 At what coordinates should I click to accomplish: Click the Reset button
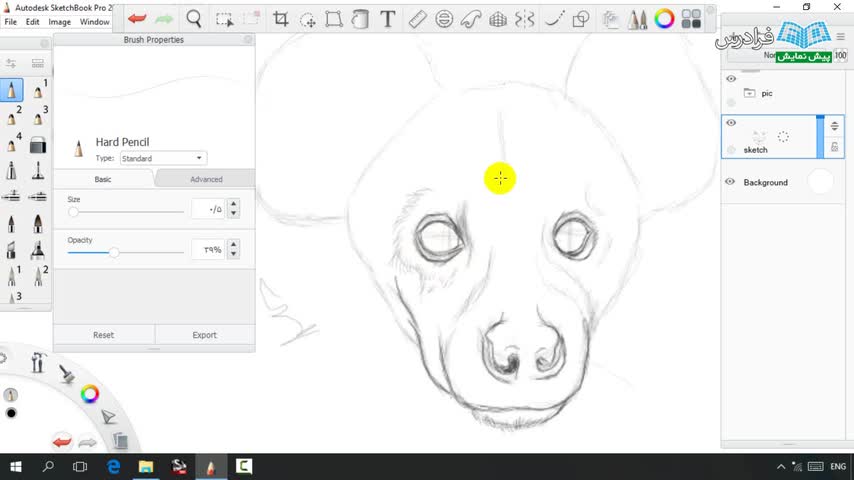[x=103, y=335]
